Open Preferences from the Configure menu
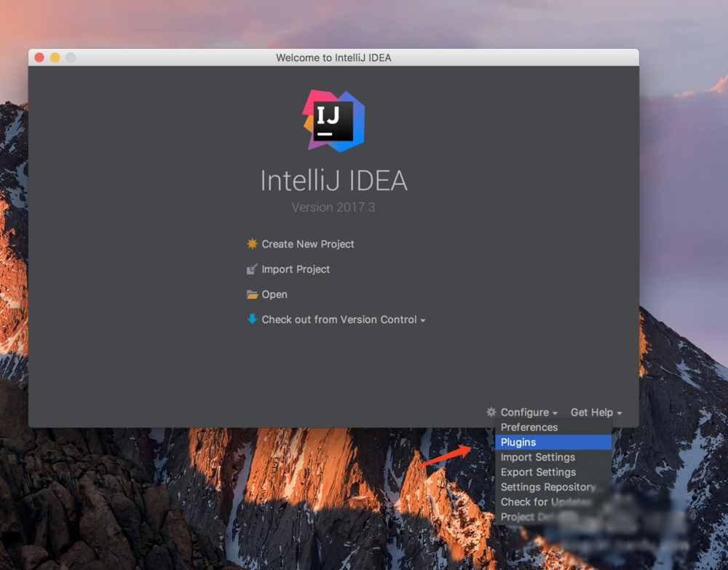The image size is (728, 570). point(529,427)
